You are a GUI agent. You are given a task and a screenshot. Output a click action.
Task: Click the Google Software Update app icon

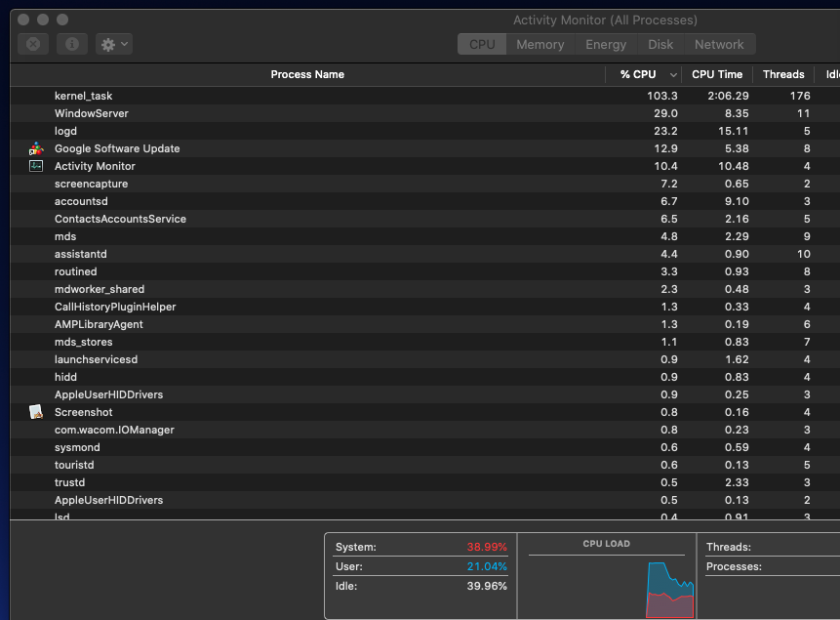[36, 148]
